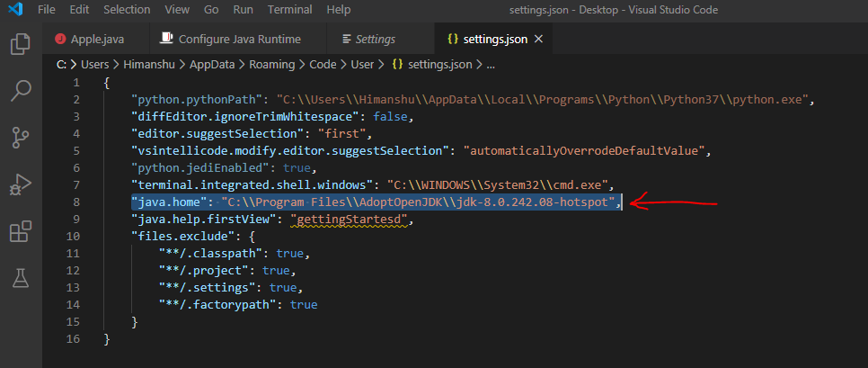Switch to the Settings tab
Image resolution: width=868 pixels, height=368 pixels.
[380, 40]
